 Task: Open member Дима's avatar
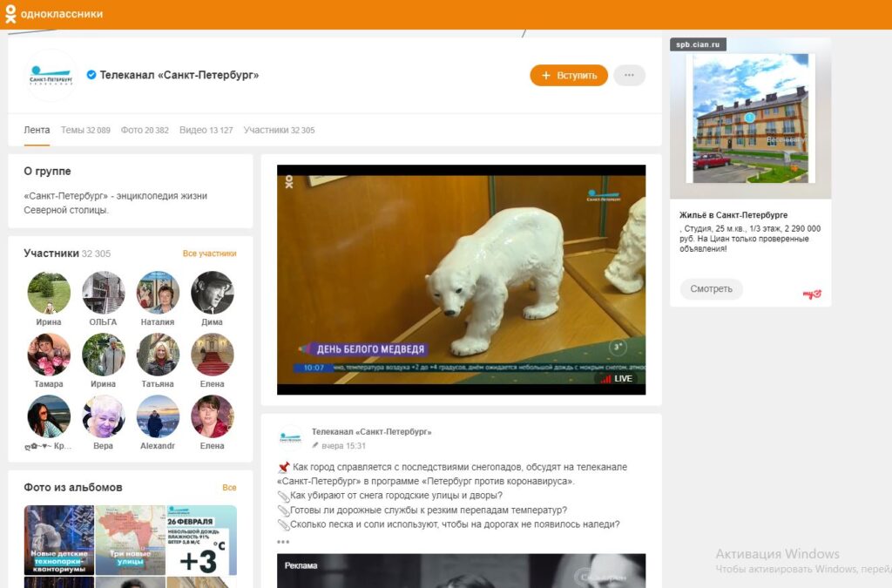coord(213,293)
